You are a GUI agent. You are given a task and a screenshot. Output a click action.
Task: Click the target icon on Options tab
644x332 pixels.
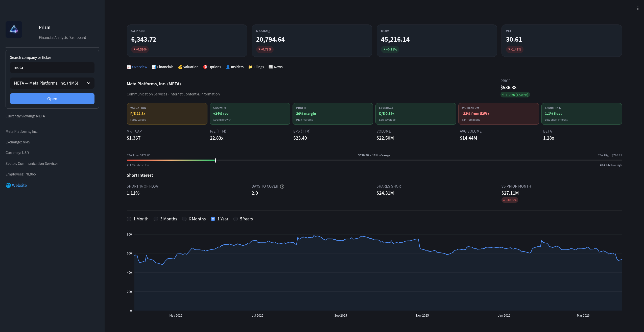click(x=205, y=67)
